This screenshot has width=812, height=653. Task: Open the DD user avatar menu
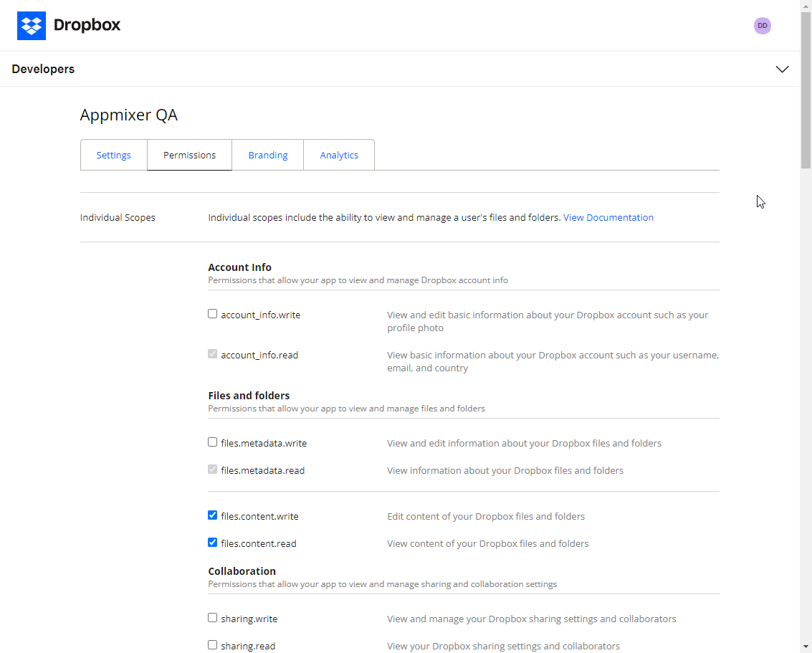(x=762, y=26)
